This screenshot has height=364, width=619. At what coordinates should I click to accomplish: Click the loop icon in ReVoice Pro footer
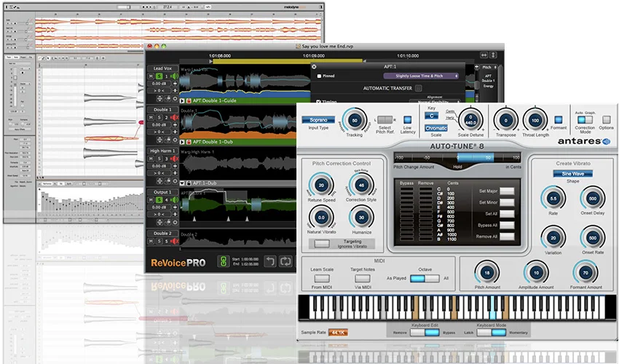point(285,261)
